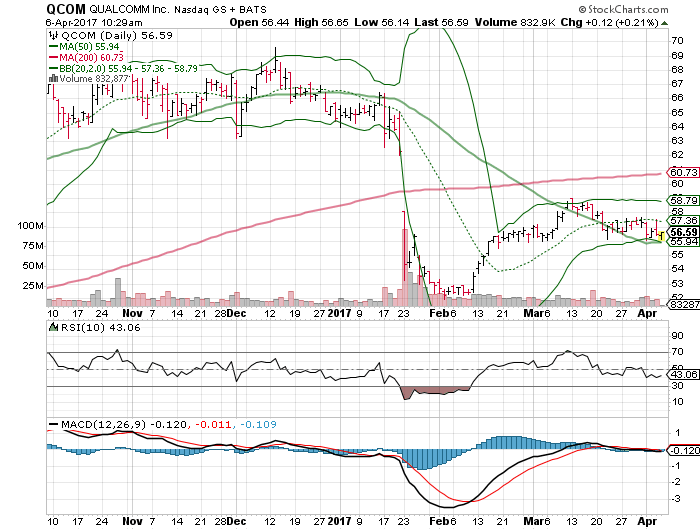Click the 90 label on RSI axis
This screenshot has width=700, height=530.
point(677,336)
